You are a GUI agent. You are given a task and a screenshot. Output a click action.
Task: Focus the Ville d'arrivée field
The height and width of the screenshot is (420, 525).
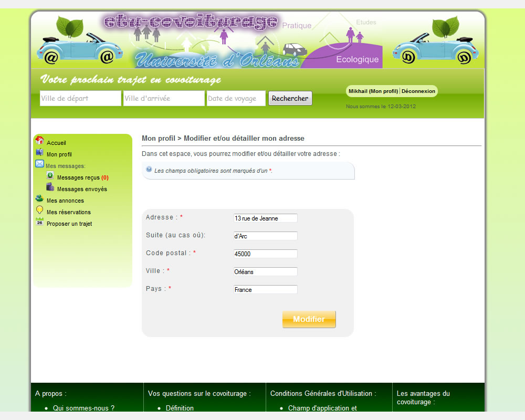pyautogui.click(x=164, y=99)
